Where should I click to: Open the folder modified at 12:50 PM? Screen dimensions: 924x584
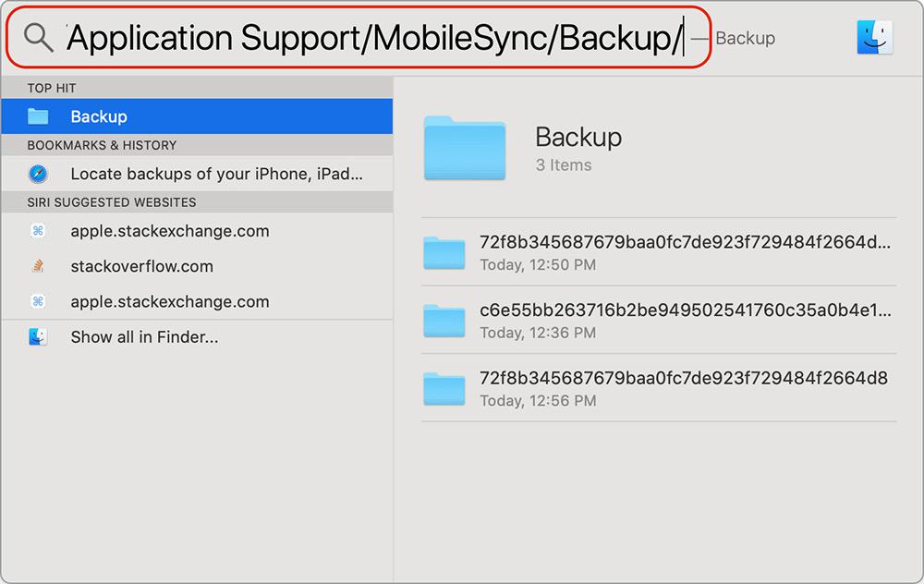coord(660,252)
